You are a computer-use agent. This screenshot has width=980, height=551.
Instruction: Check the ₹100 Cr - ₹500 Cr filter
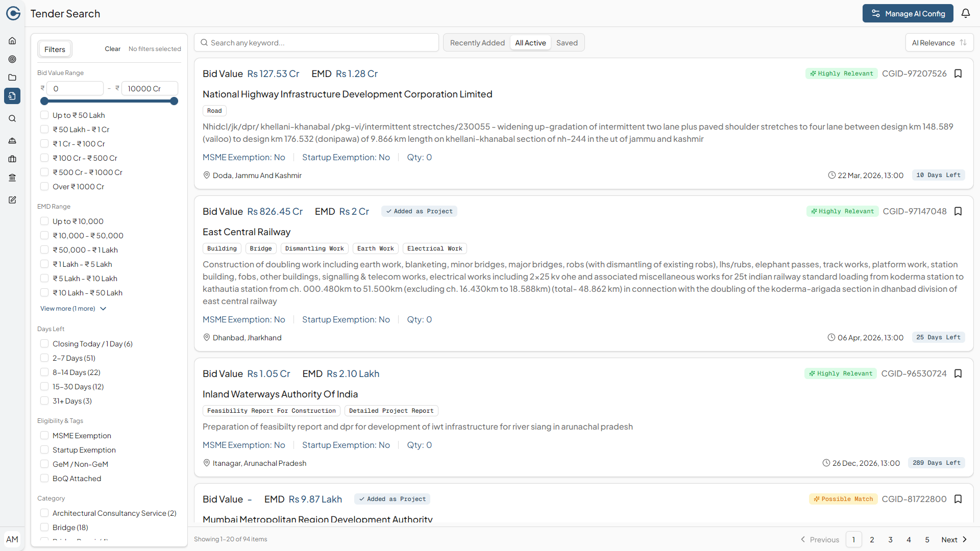click(x=44, y=158)
